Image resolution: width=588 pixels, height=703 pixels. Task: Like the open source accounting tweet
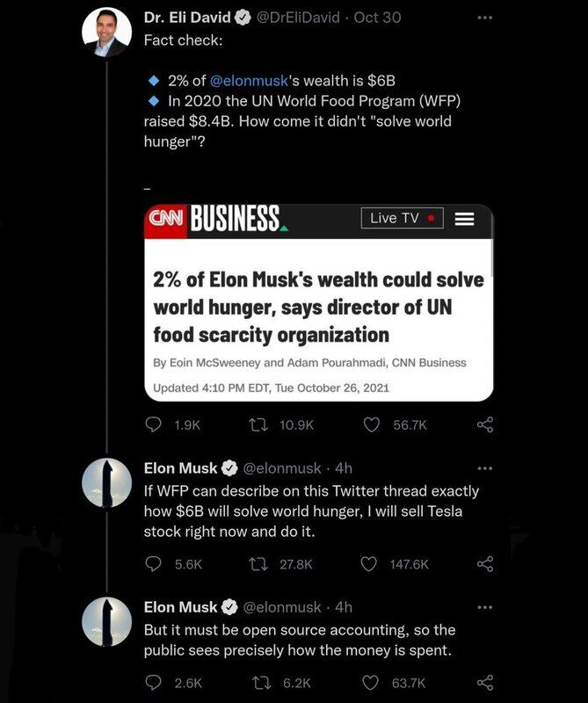[372, 682]
